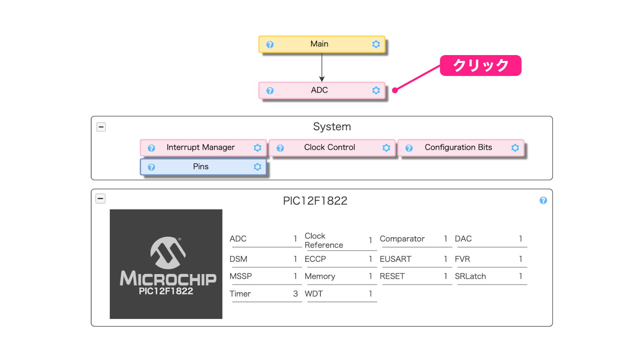Viewport: 644px width, 362px height.
Task: Select the Main block
Action: (x=322, y=44)
